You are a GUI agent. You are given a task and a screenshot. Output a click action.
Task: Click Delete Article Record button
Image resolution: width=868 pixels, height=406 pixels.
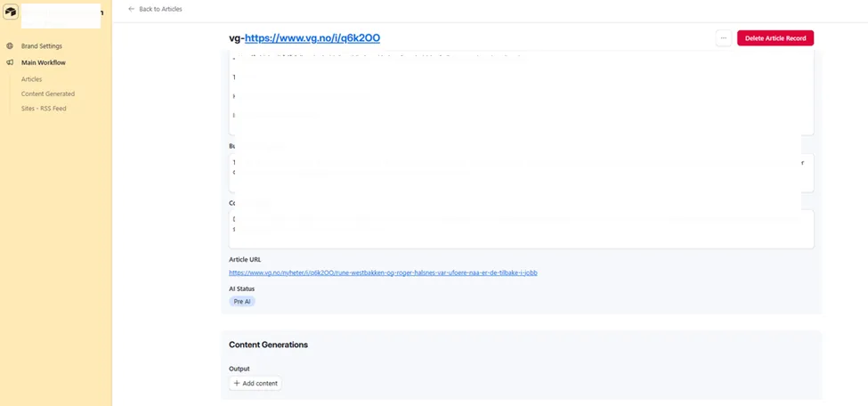pos(775,38)
